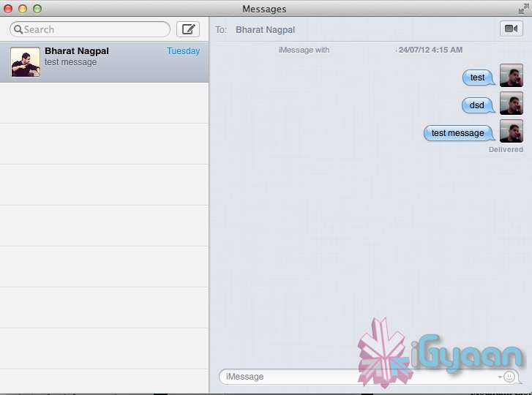The image size is (532, 395).
Task: Click the sender avatar beside "test message" bubble
Action: tap(511, 132)
